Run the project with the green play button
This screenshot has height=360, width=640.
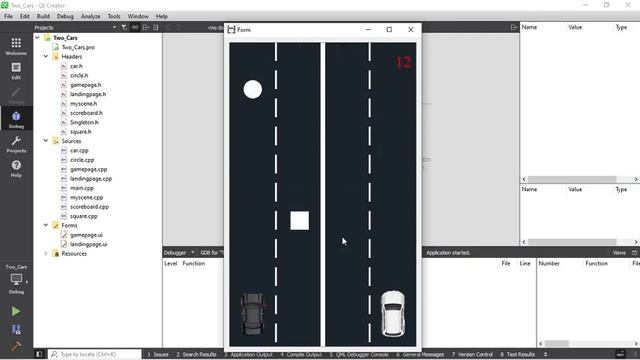click(16, 311)
